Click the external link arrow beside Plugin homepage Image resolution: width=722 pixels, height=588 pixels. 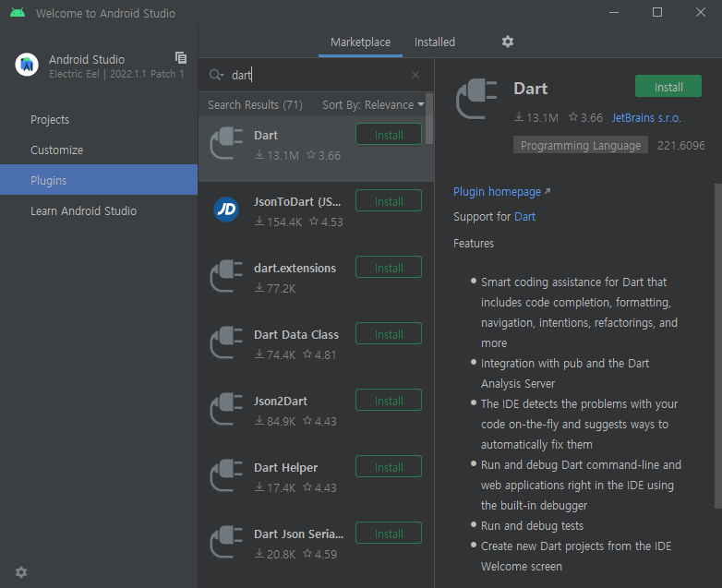547,191
